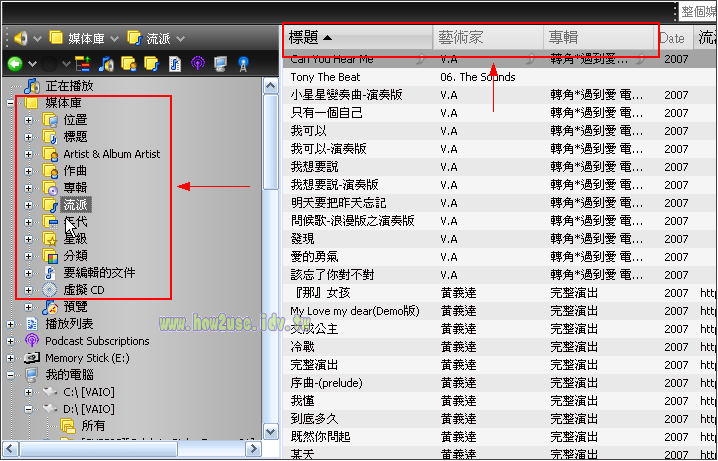Click the music note with speaker toolbar icon
Image resolution: width=718 pixels, height=461 pixels.
[107, 63]
